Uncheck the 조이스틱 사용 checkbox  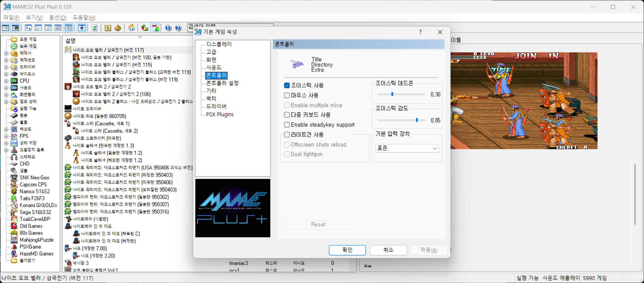[x=287, y=85]
